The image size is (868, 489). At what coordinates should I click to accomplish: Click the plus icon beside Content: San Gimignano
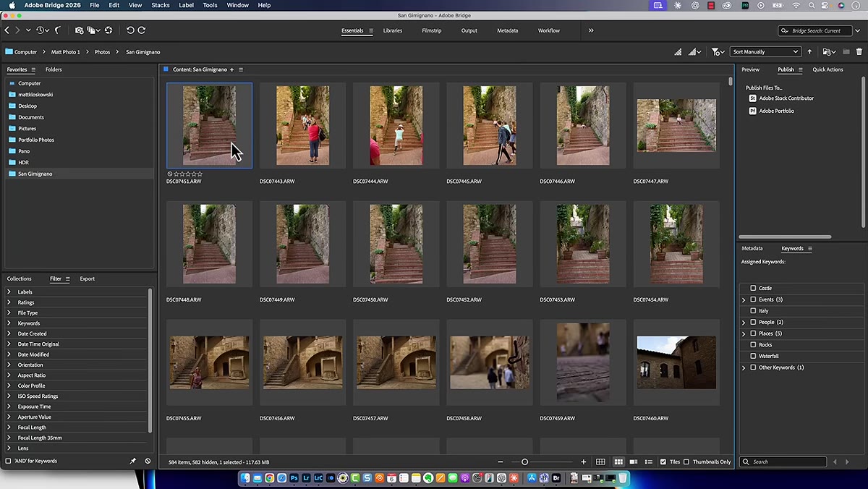232,69
